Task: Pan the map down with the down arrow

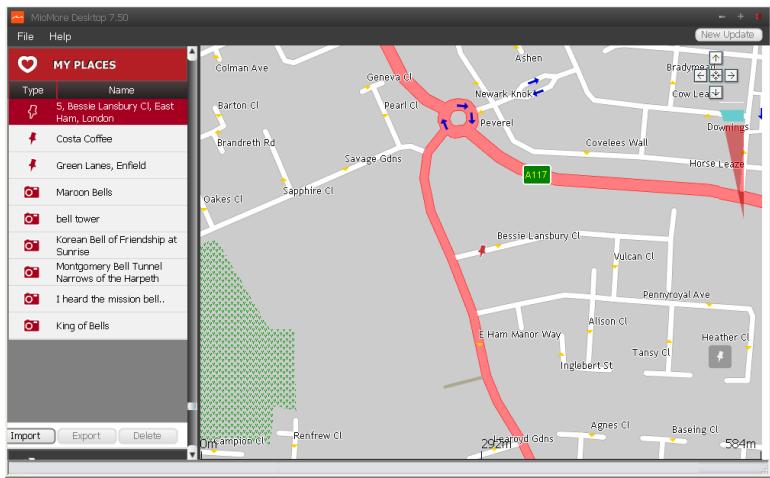Action: coord(715,92)
